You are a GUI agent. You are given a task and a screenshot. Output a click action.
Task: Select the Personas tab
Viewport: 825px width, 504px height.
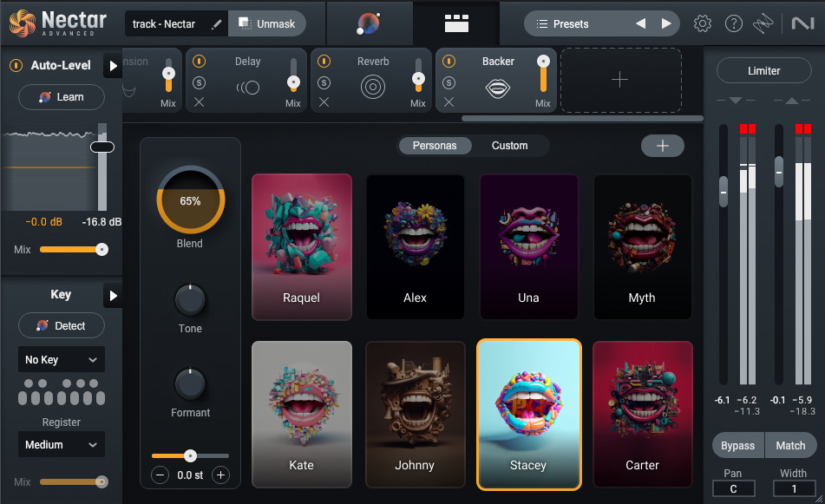pyautogui.click(x=435, y=146)
